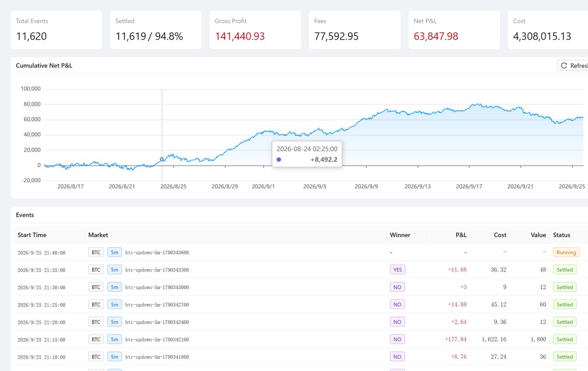Click the Net P&L value 63,847.98
Screen dimensions: 588x371
(436, 36)
